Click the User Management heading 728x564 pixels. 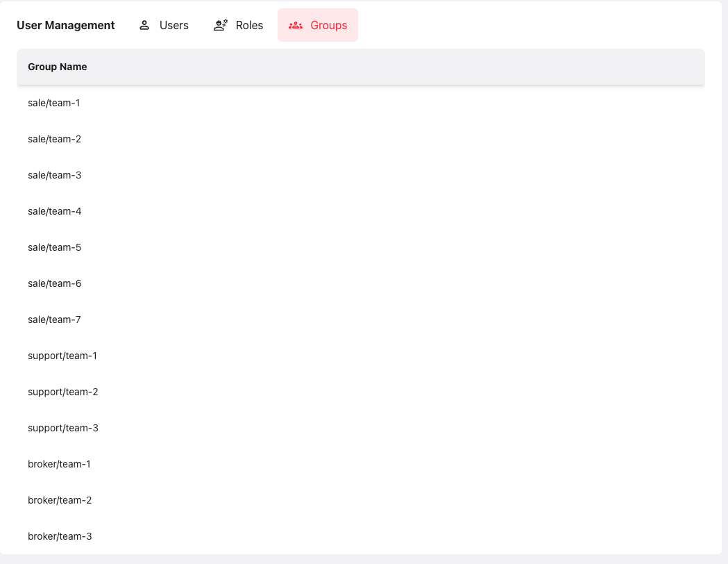(65, 25)
